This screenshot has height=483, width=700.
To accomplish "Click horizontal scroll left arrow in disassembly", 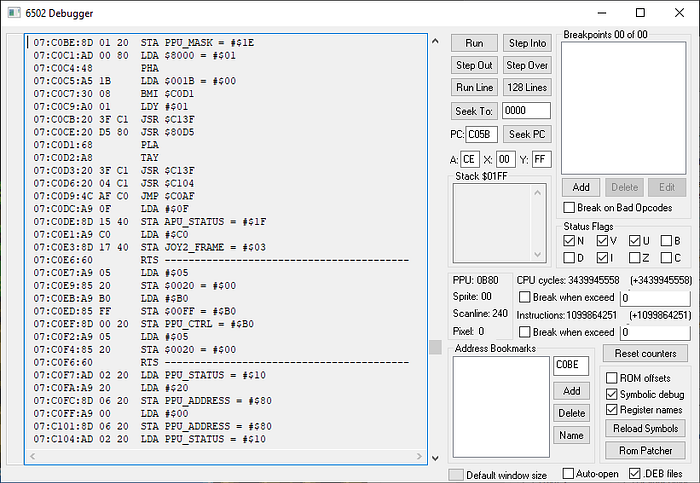I will [x=32, y=456].
